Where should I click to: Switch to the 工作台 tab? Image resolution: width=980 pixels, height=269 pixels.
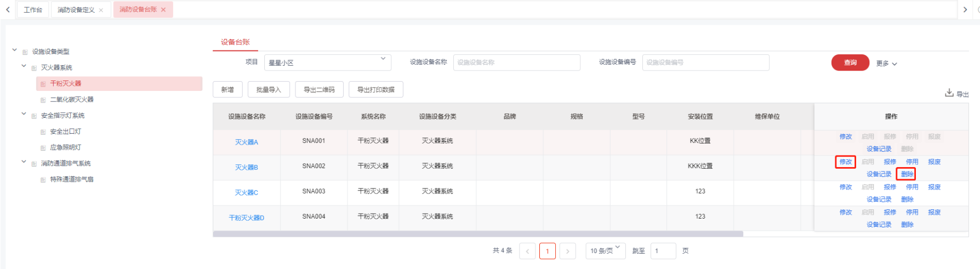[33, 10]
